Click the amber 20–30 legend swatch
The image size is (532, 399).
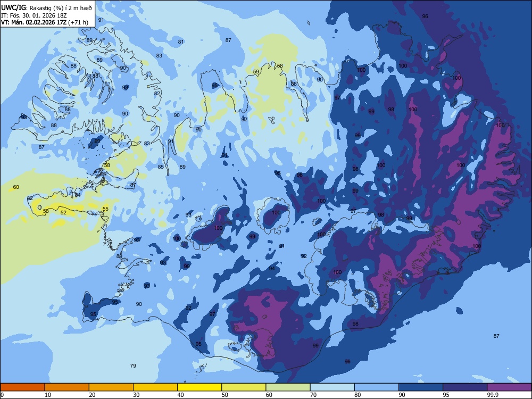click(111, 387)
